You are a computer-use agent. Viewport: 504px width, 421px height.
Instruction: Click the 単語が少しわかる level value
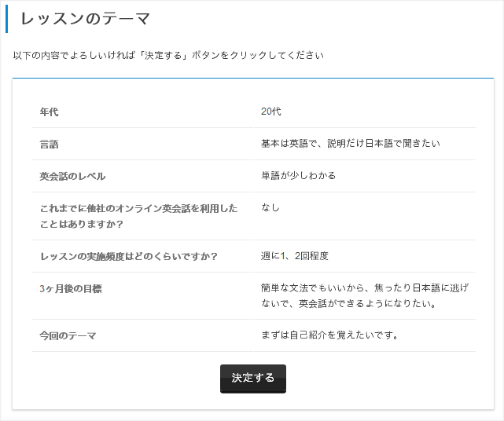298,176
